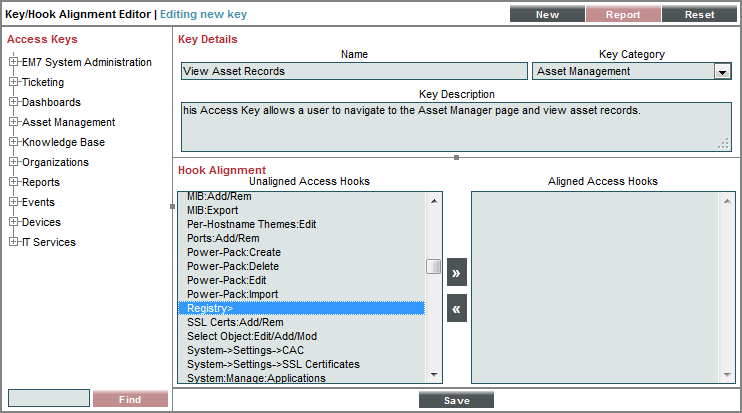Select SSL Certs:Add/Rem hook

point(301,322)
